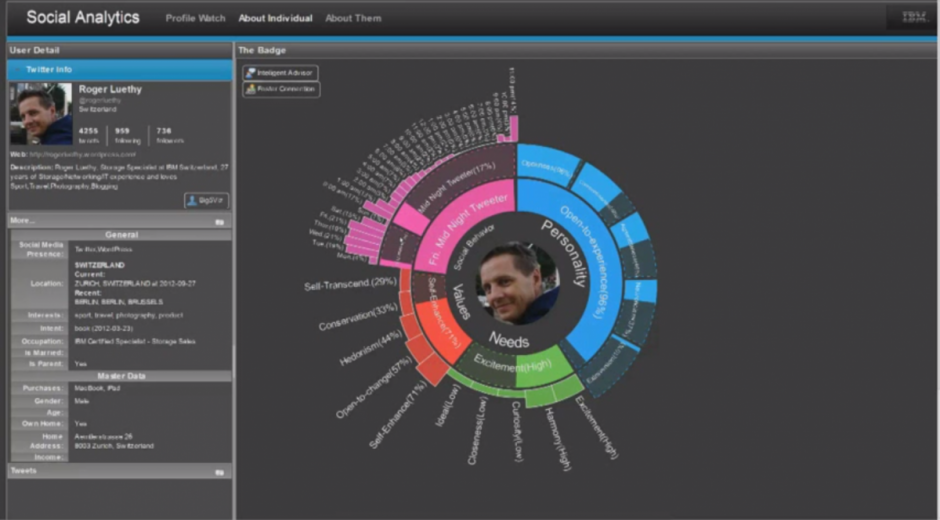Click the Roger Luethy name heading
This screenshot has height=520, width=940.
coord(110,89)
